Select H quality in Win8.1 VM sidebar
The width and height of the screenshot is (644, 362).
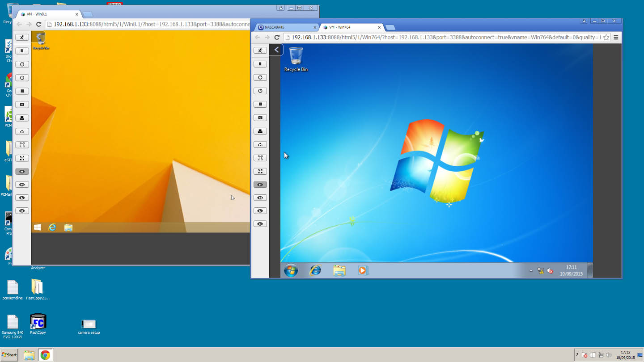tap(22, 172)
